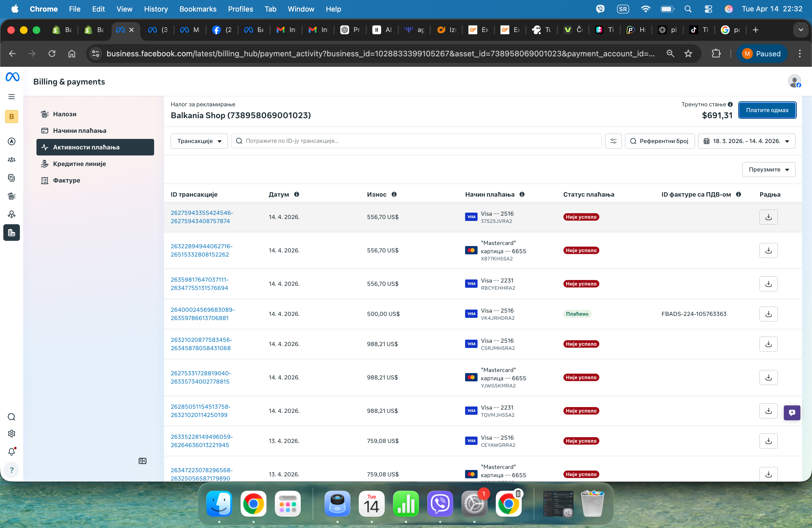Open Chrome extensions puzzle icon
The image size is (812, 528).
point(716,54)
